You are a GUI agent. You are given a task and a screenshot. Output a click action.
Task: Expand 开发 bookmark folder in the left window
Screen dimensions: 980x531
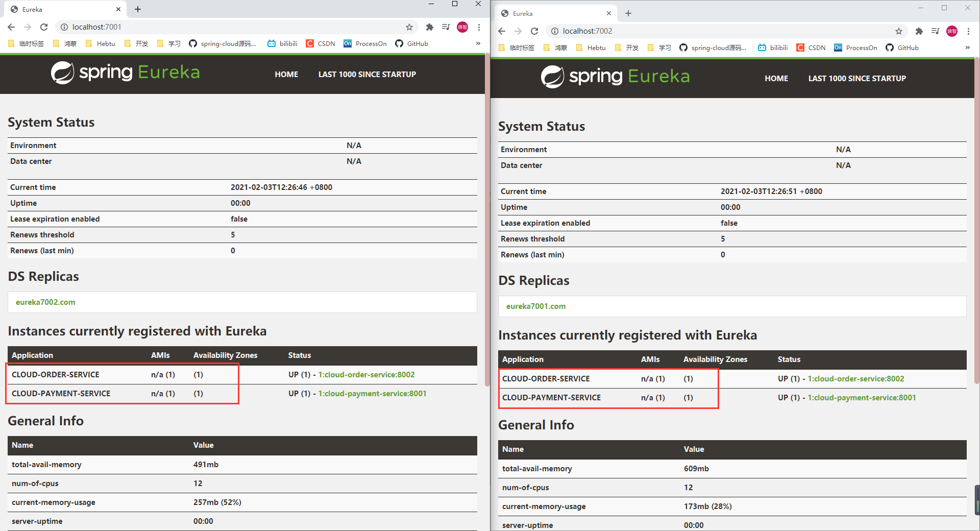coord(136,43)
